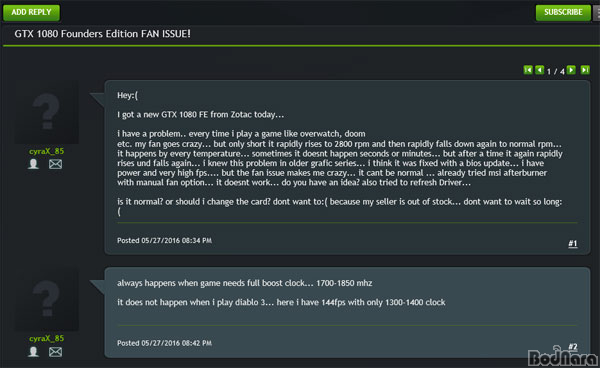This screenshot has height=368, width=600.
Task: Click the posted date 05/27/2016 08:34 PM
Action: [x=176, y=241]
